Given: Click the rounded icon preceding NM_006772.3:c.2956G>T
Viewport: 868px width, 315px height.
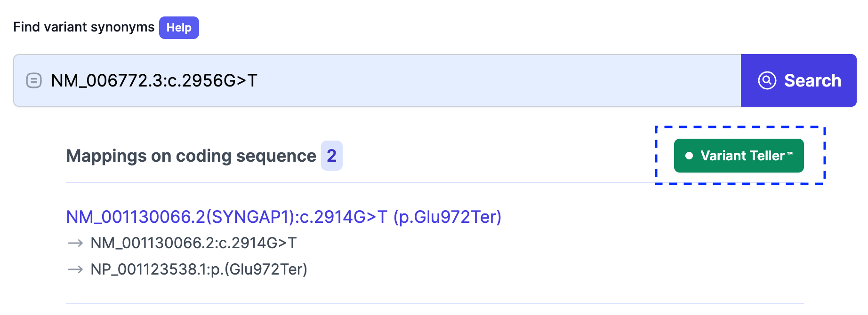Looking at the screenshot, I should pyautogui.click(x=33, y=80).
